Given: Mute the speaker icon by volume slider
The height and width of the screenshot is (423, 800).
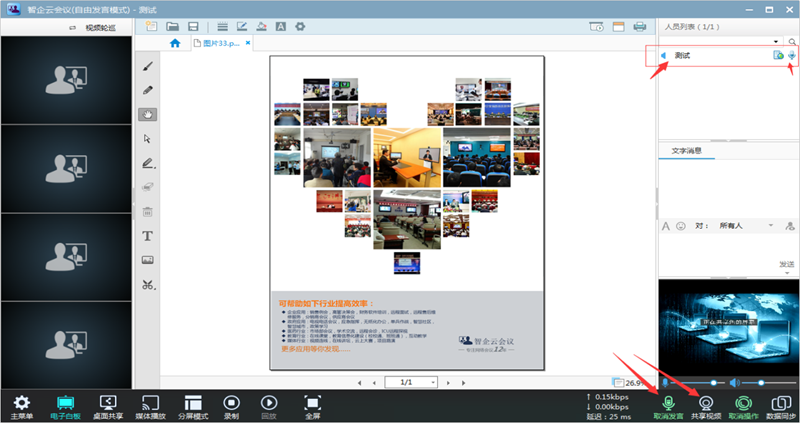Looking at the screenshot, I should click(734, 383).
